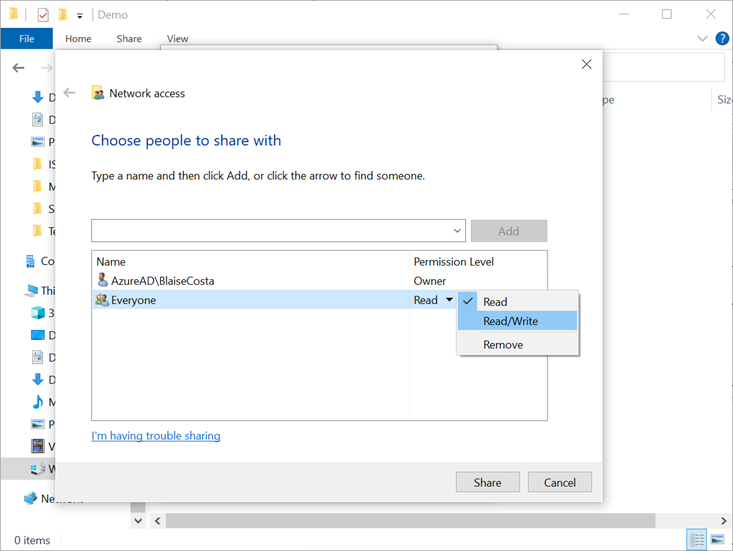Image resolution: width=733 pixels, height=551 pixels.
Task: Open the File tab
Action: point(27,38)
